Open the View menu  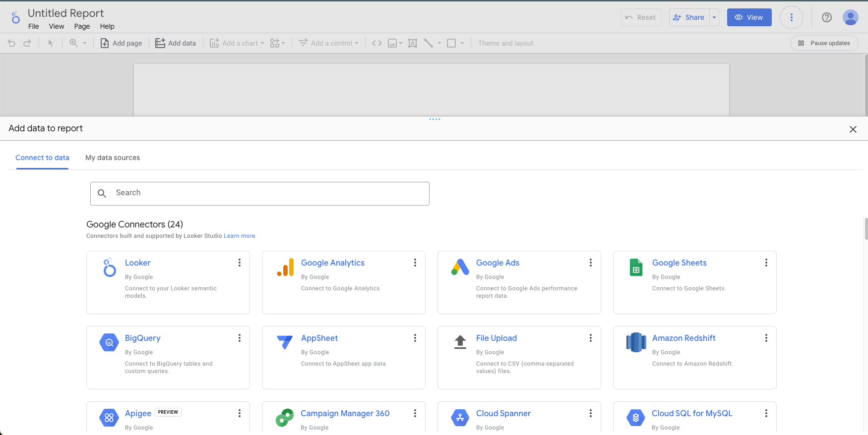click(57, 26)
